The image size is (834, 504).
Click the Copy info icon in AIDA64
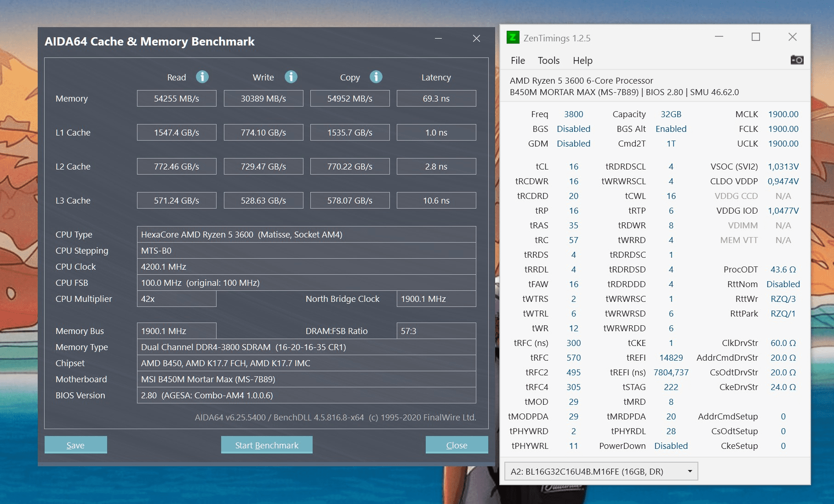tap(376, 77)
